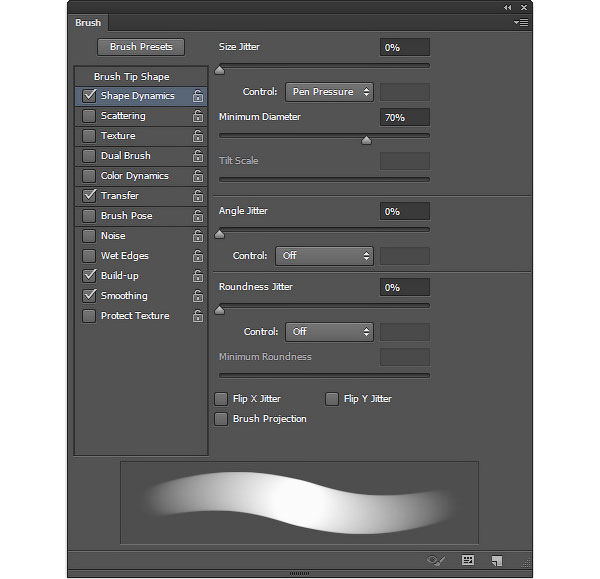Enable the Noise checkbox
600x579 pixels.
(x=89, y=236)
